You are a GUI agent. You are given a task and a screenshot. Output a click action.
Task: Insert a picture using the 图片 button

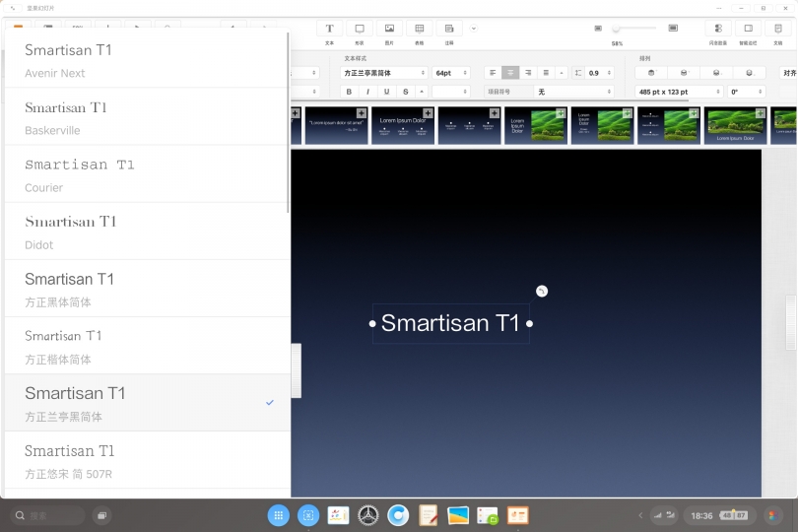(x=389, y=29)
